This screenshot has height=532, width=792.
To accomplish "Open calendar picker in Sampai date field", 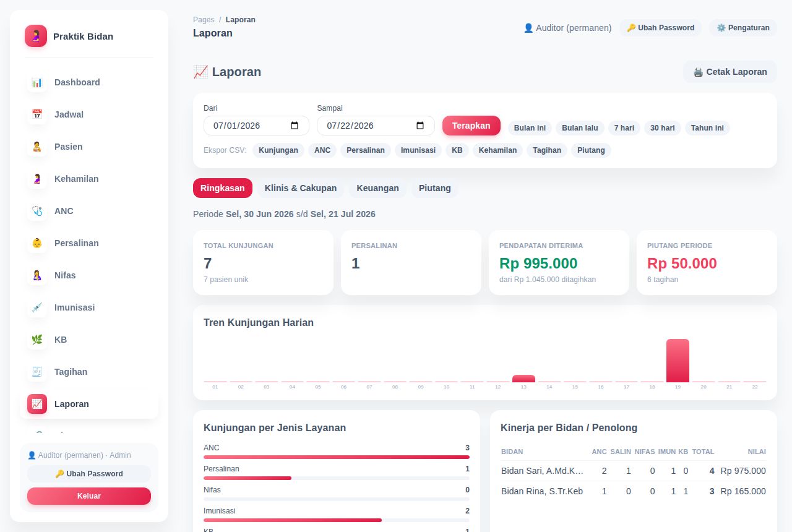I will [x=420, y=126].
